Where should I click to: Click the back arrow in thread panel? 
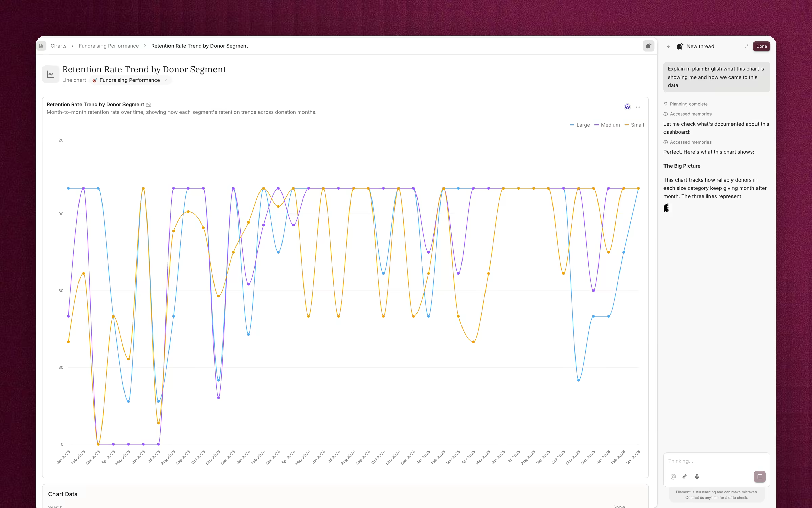(x=668, y=46)
